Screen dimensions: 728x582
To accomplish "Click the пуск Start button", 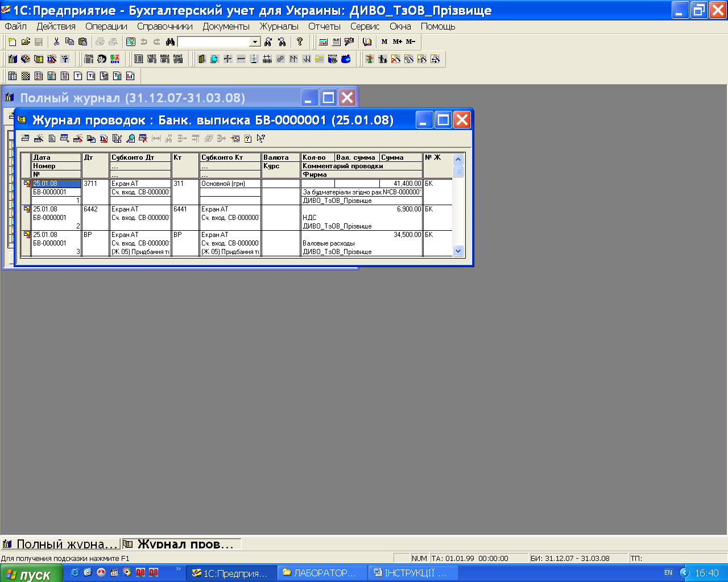I will (x=32, y=574).
